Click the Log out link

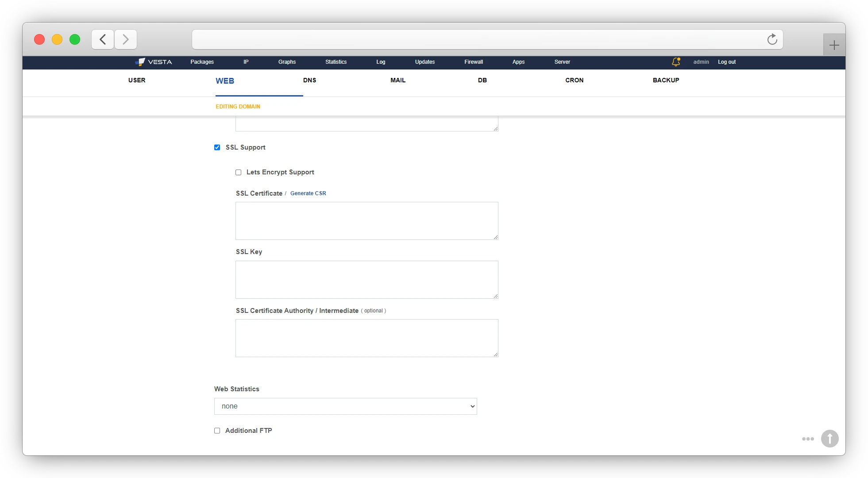click(x=726, y=62)
